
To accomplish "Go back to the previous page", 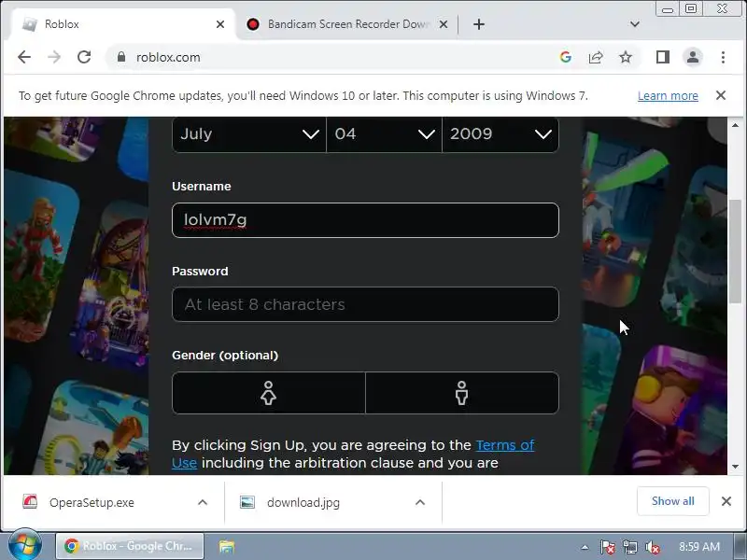I will coord(24,57).
